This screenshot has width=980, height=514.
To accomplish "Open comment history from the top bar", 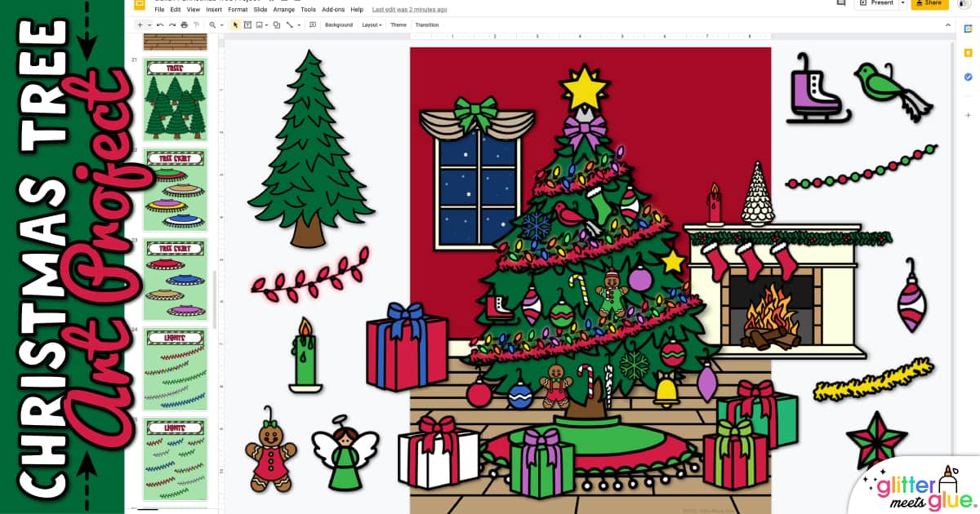I will [x=841, y=3].
